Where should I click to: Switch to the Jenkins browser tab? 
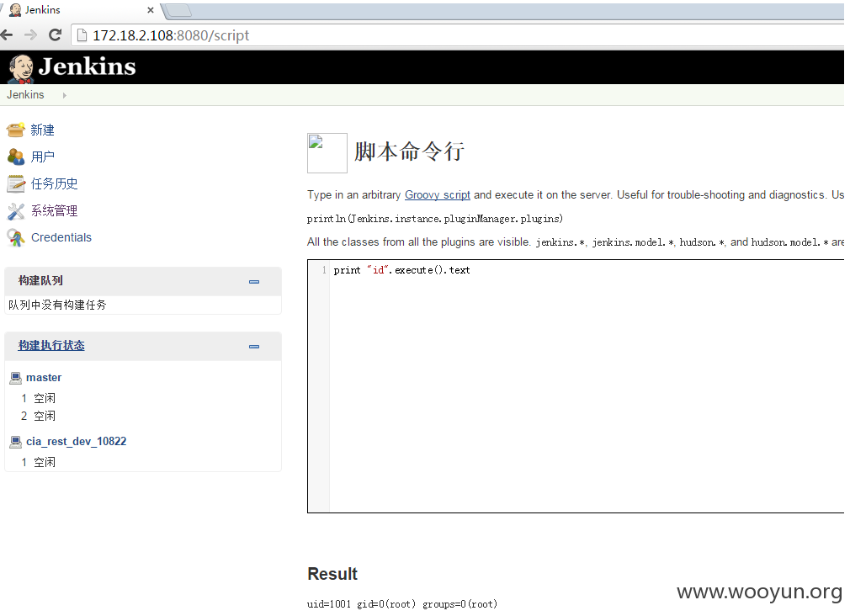click(x=82, y=10)
